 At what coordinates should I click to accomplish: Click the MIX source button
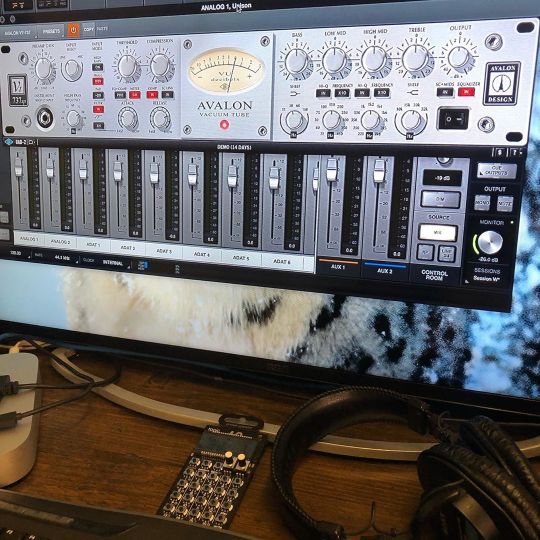click(x=438, y=233)
